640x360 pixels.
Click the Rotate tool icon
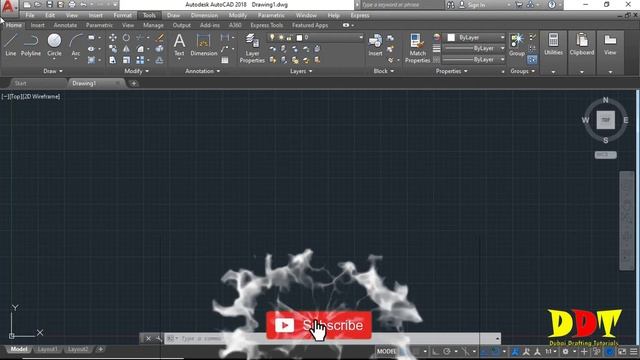coord(126,38)
